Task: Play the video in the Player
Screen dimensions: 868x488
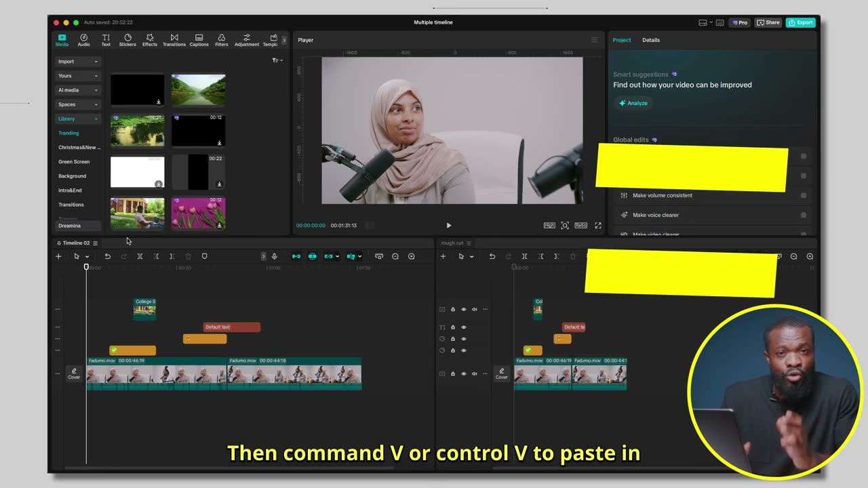Action: (x=448, y=225)
